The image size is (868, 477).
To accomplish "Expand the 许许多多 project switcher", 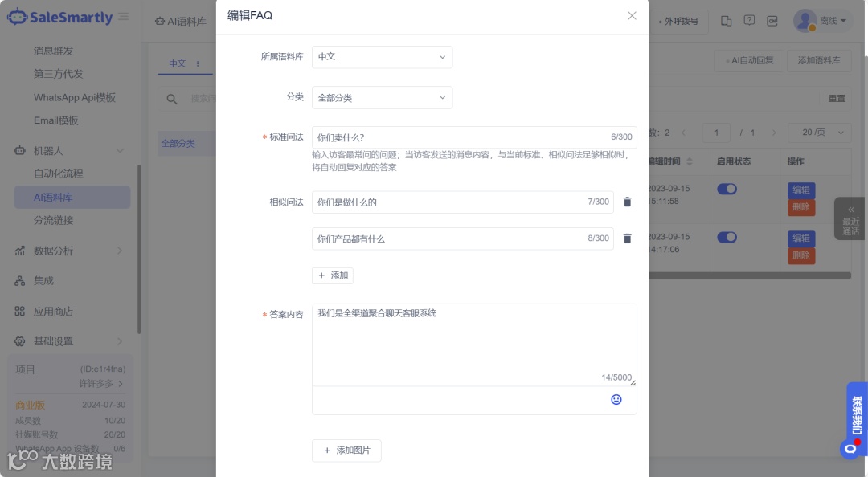I will tap(101, 384).
